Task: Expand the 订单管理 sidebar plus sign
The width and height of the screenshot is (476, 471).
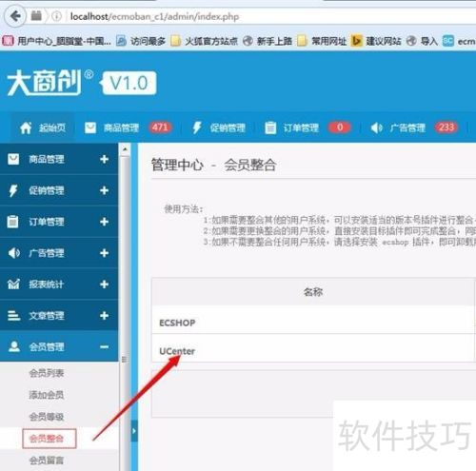Action: [x=104, y=222]
